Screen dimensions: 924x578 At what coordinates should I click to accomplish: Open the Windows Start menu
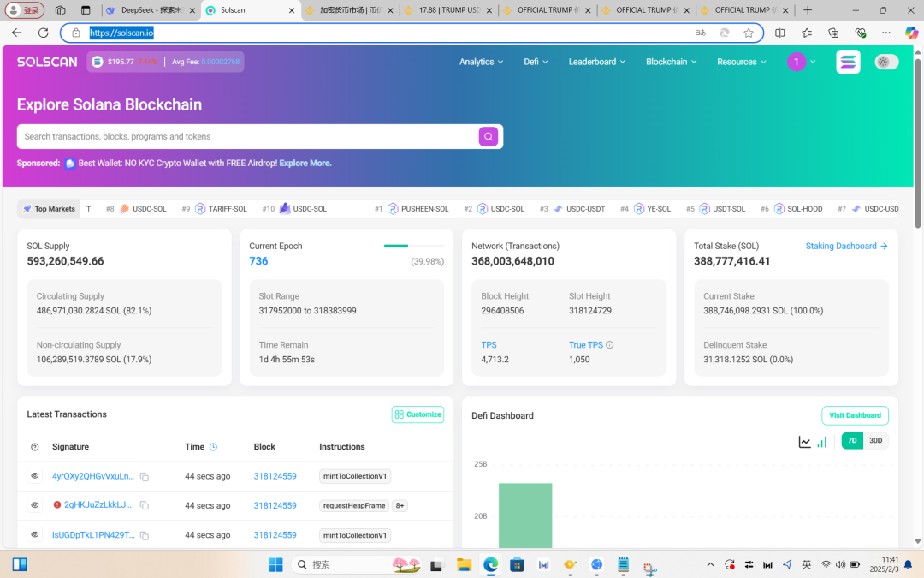[x=275, y=565]
